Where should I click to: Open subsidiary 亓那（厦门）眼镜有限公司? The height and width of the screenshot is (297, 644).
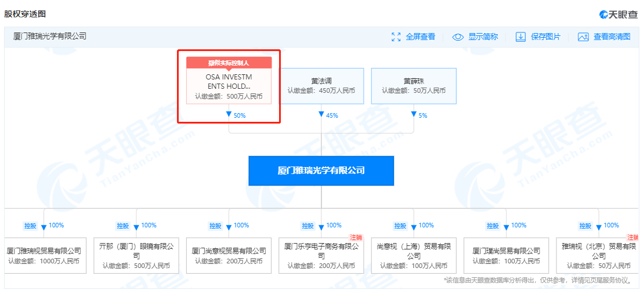tap(136, 255)
